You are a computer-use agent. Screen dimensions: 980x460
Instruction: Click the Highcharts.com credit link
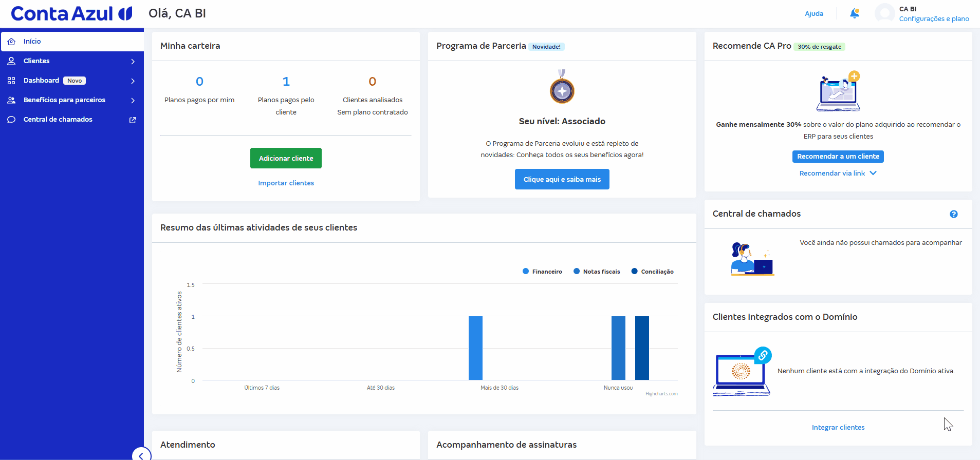click(661, 394)
